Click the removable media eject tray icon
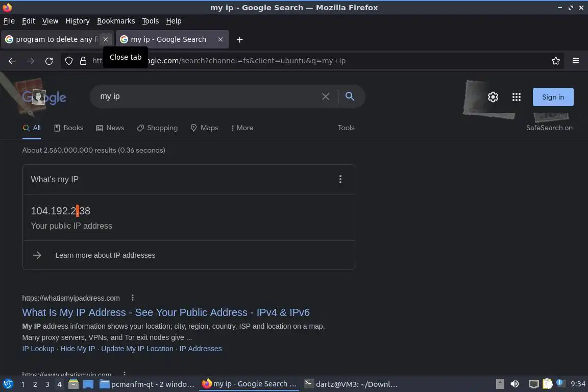The height and width of the screenshot is (392, 588). 500,384
